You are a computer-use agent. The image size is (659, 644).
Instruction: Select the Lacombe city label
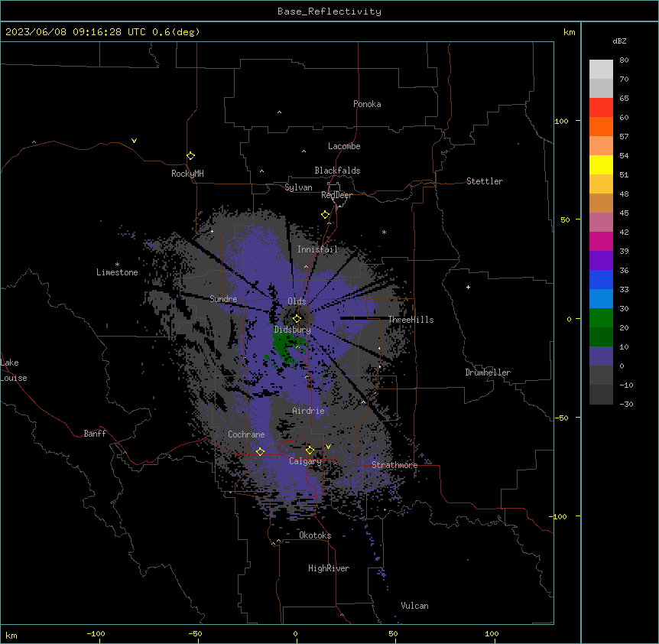click(344, 146)
